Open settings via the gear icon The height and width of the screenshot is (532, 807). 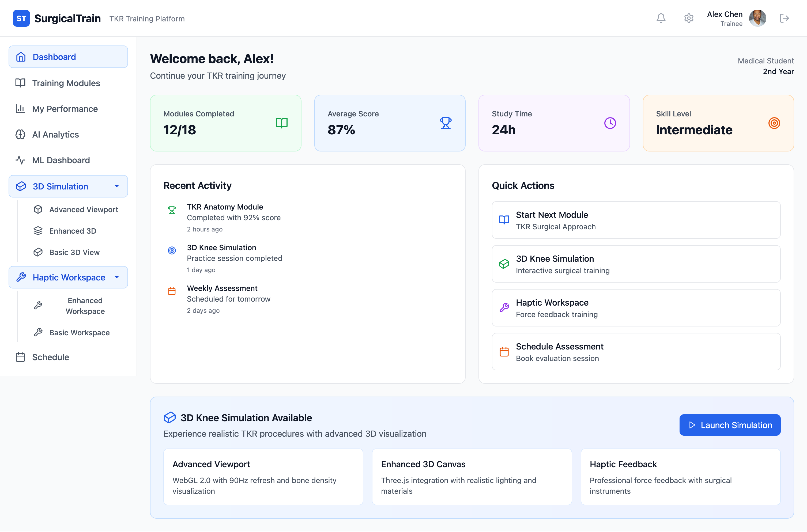(x=688, y=18)
